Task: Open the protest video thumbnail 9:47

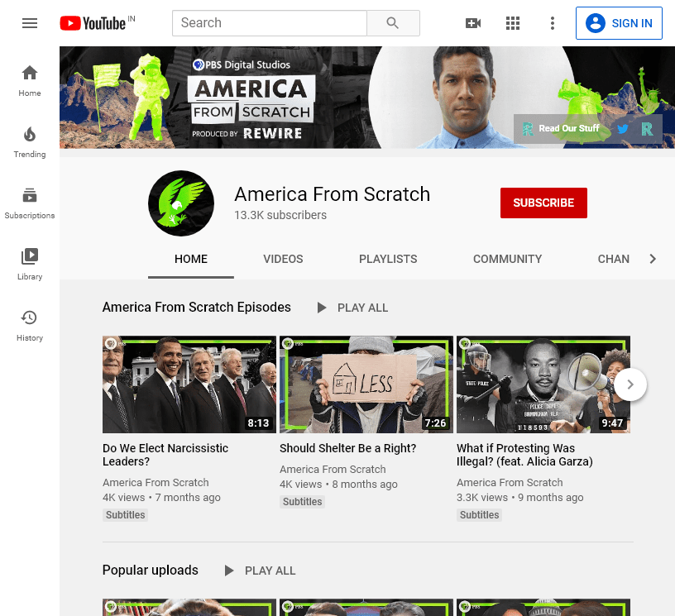Action: (x=543, y=384)
